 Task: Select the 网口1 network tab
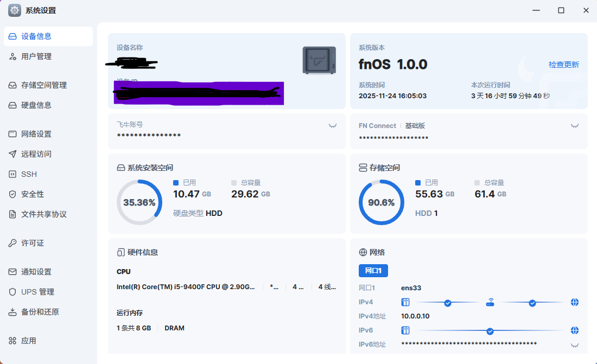point(373,271)
